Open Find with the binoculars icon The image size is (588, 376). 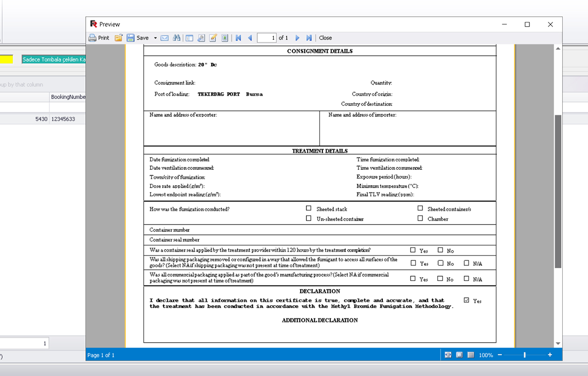[177, 38]
